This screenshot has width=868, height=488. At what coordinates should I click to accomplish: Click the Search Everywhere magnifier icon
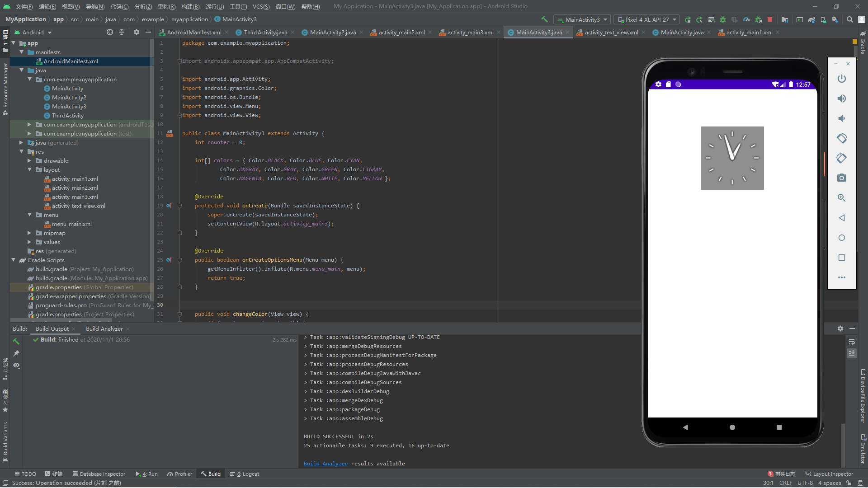click(850, 19)
